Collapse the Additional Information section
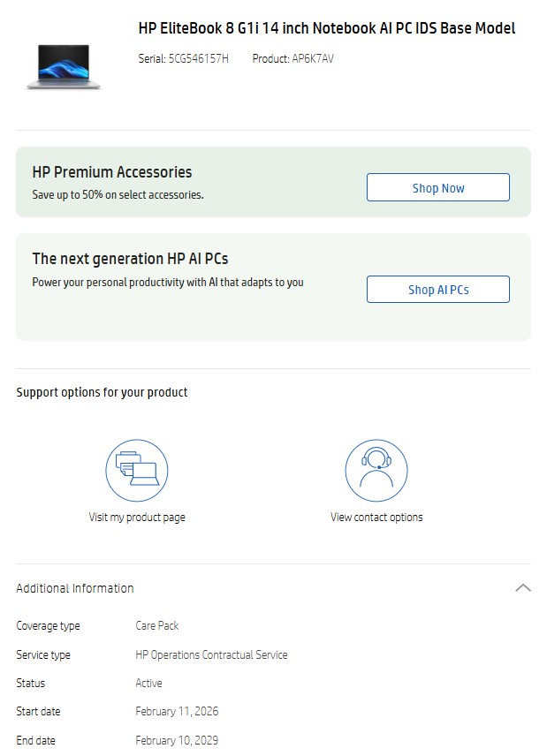This screenshot has height=756, width=547. click(522, 588)
